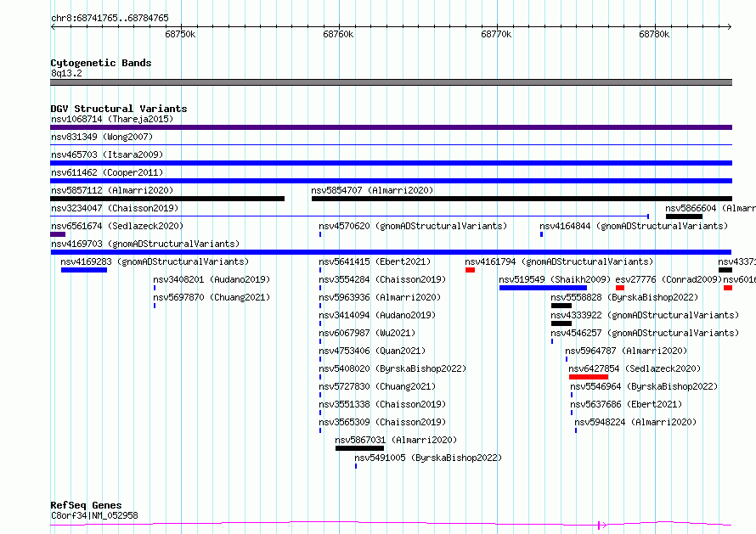Viewport: 756px width, 534px height.
Task: Open the nsv465703 (Itsara2009) variant
Action: tap(107, 155)
